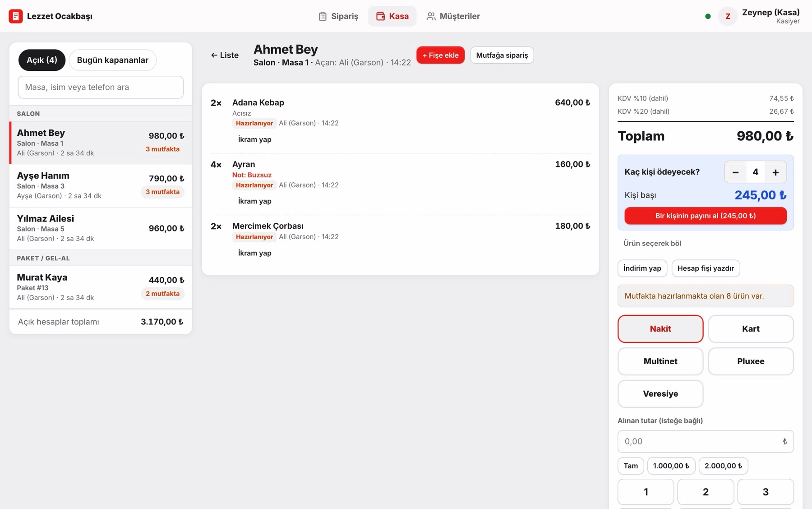Screen dimensions: 812x509
Task: Select Multinet payment method
Action: [660, 361]
